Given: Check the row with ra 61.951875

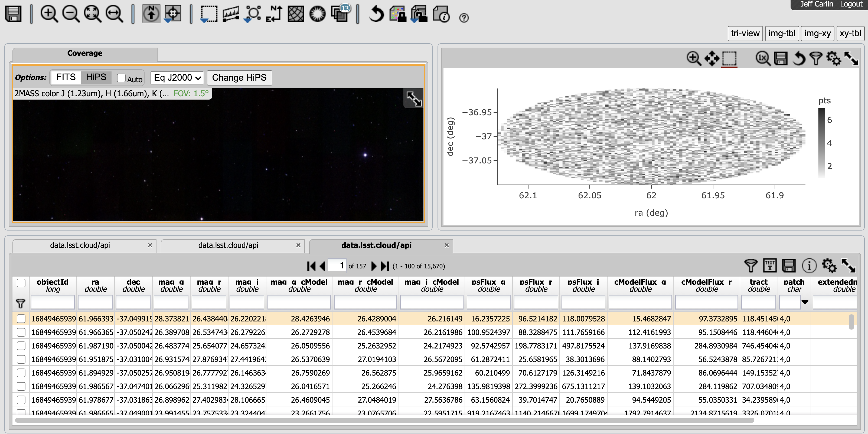Looking at the screenshot, I should tap(21, 359).
